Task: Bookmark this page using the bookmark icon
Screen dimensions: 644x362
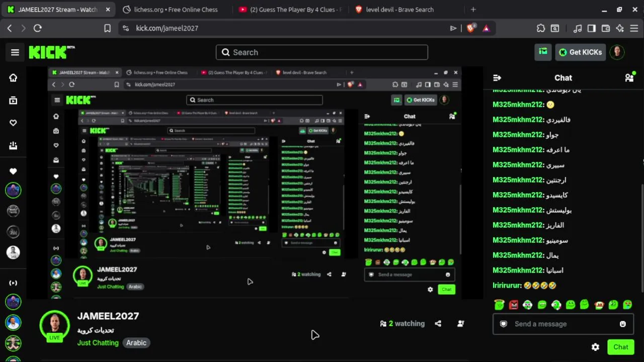Action: point(107,28)
